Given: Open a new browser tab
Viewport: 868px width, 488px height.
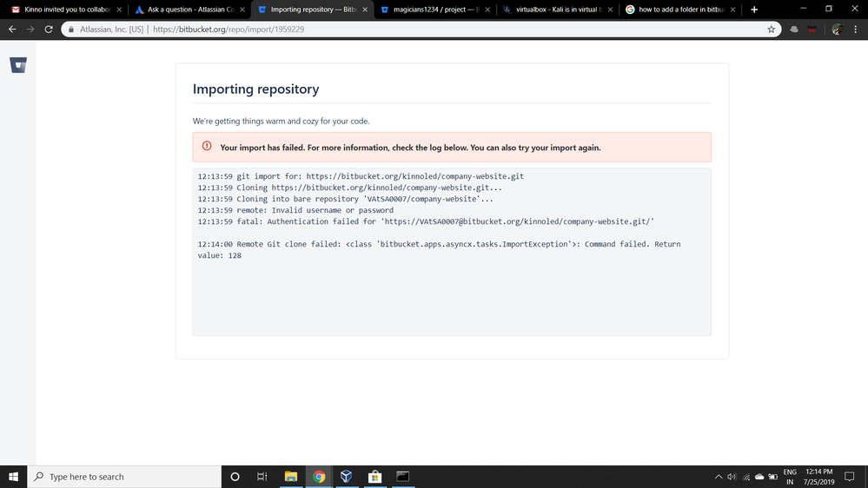Looking at the screenshot, I should coord(754,10).
